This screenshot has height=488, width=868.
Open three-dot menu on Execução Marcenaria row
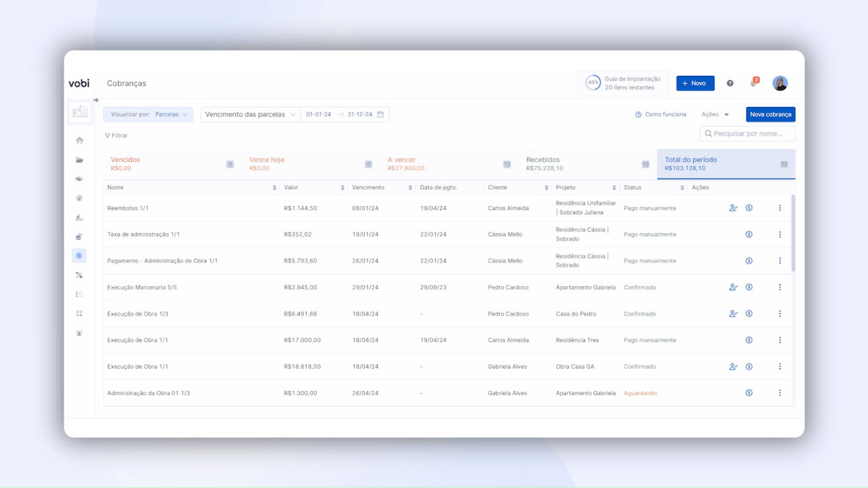point(780,287)
